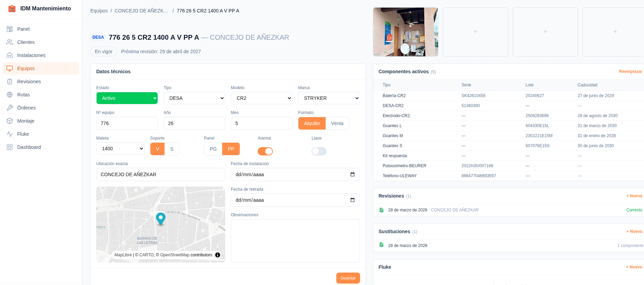Open calendar picker for Fecha de instalación
Screen dimensions: 644x285
(353, 174)
